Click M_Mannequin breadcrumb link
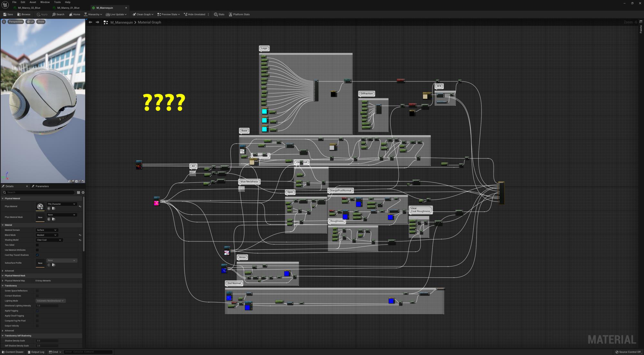 (122, 22)
